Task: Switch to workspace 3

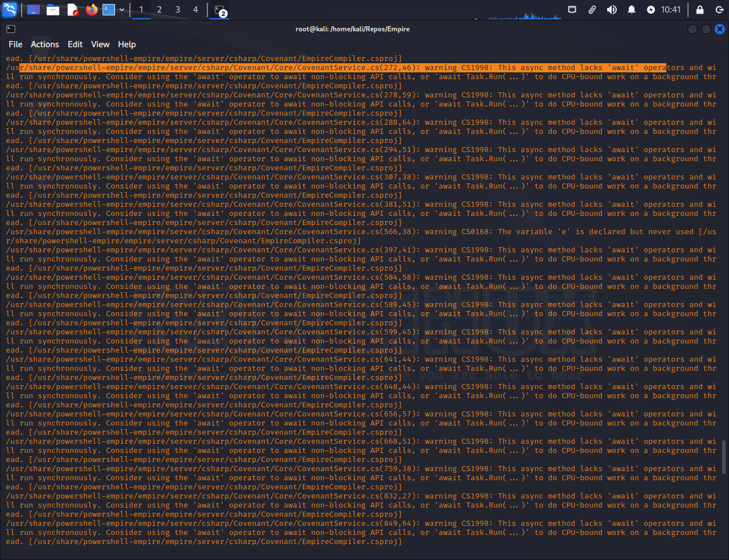Action: [x=178, y=10]
